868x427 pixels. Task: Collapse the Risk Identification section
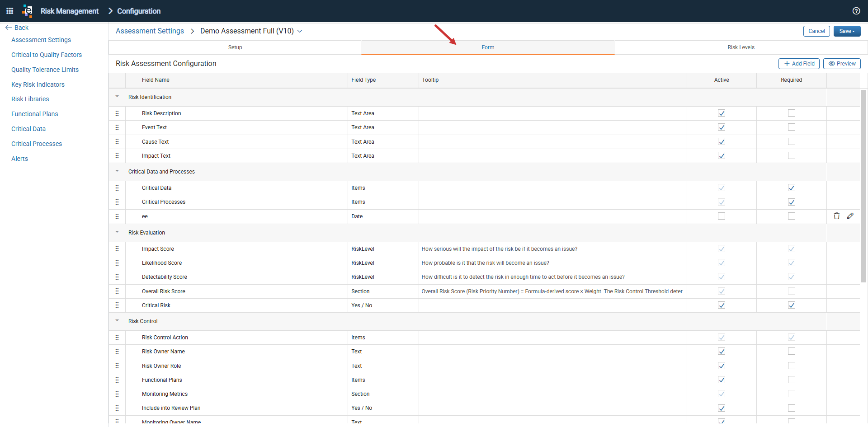(x=117, y=97)
